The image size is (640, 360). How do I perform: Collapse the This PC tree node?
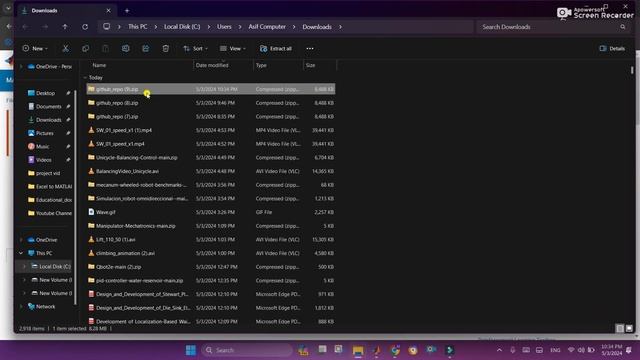(21, 253)
